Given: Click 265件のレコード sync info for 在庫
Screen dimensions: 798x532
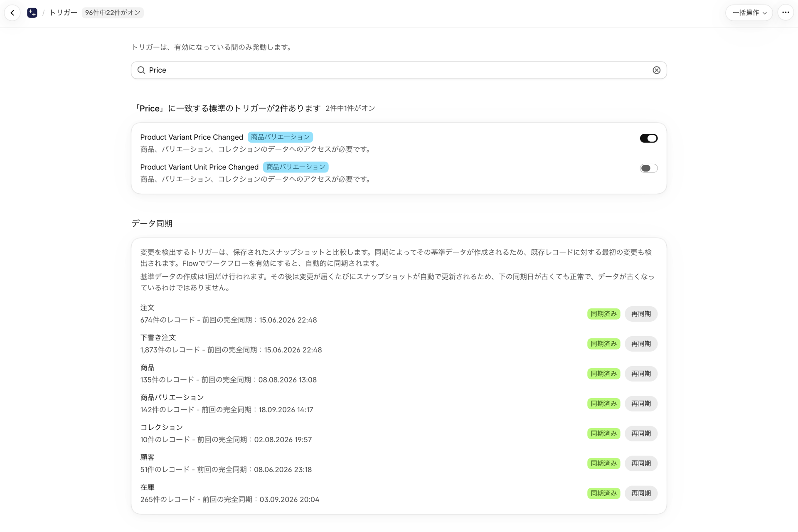Looking at the screenshot, I should coord(229,500).
